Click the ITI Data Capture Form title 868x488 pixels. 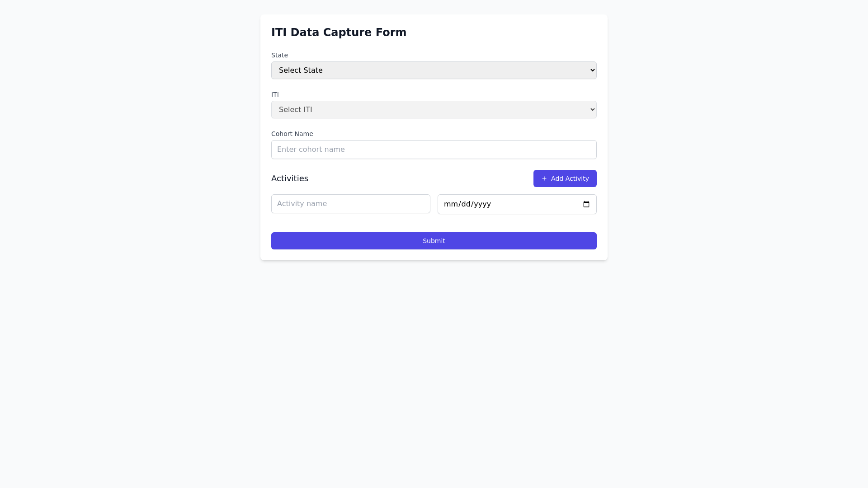[x=339, y=32]
